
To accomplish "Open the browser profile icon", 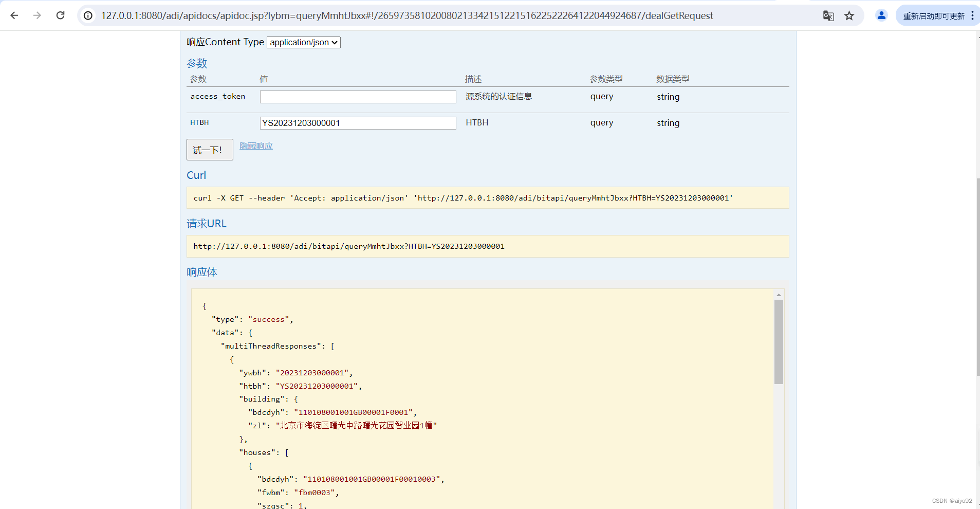I will [881, 15].
